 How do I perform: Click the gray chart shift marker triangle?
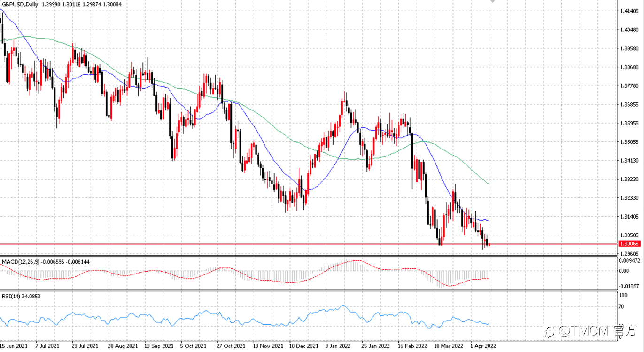tap(492, 2)
